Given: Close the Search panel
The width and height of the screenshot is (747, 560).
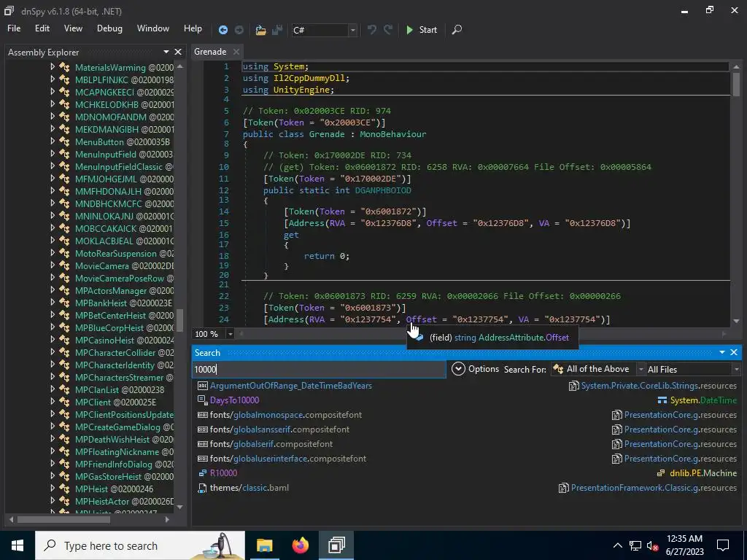Looking at the screenshot, I should [734, 352].
